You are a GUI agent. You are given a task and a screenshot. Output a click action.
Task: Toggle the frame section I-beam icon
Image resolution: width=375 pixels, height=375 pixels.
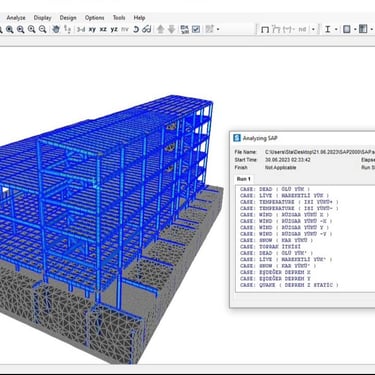click(x=328, y=29)
